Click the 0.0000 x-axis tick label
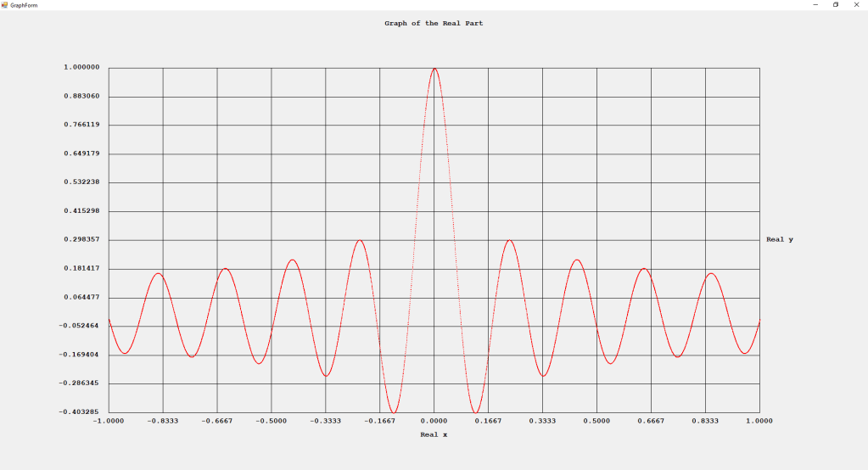Viewport: 868px width, 470px height. click(x=434, y=421)
